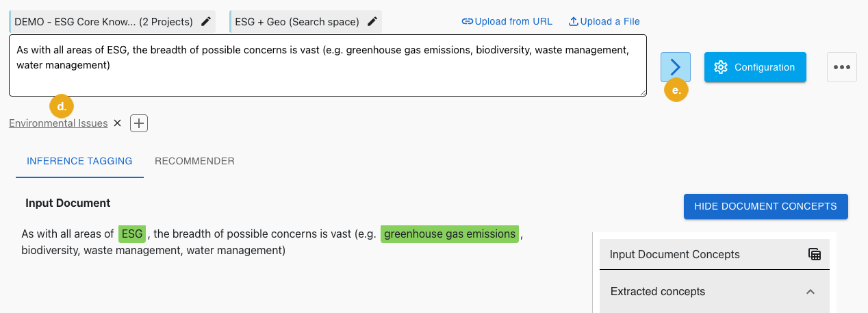Viewport: 868px width, 313px height.
Task: Open the Configuration settings
Action: pos(755,67)
